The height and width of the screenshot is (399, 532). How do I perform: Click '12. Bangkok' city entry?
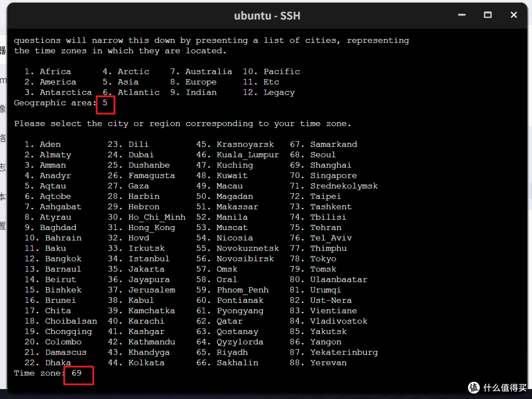tap(53, 259)
